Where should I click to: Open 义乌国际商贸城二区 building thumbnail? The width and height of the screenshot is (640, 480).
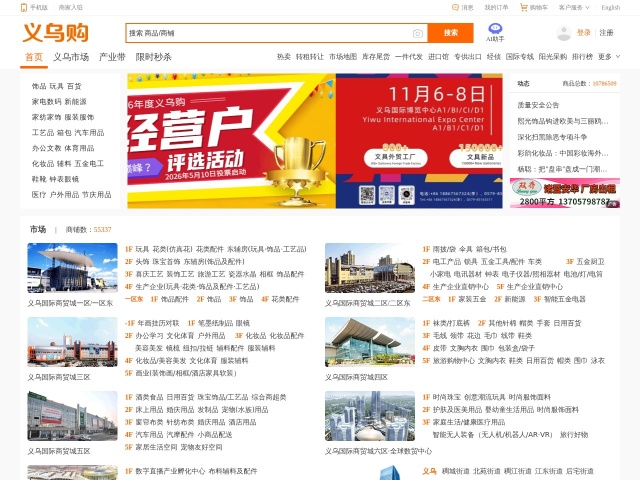click(370, 268)
